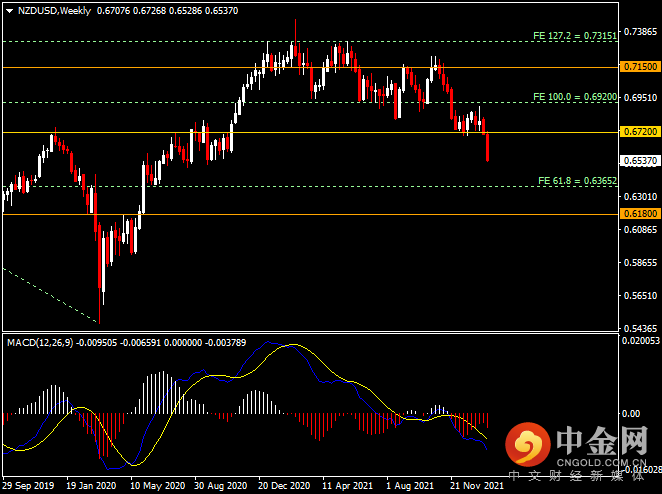Click the 29 Sep 2019 date label
The width and height of the screenshot is (662, 494).
coord(29,486)
